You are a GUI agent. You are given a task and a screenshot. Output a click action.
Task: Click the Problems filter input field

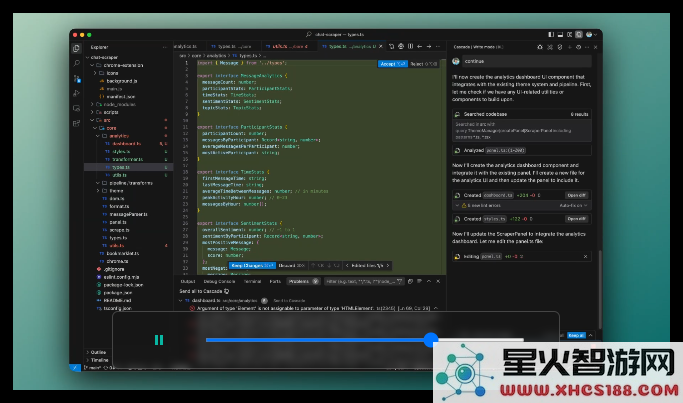(364, 281)
